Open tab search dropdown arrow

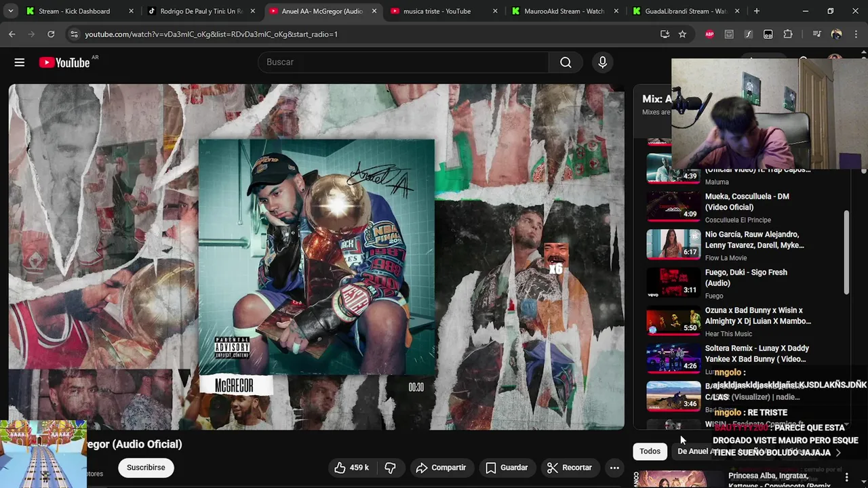point(10,11)
